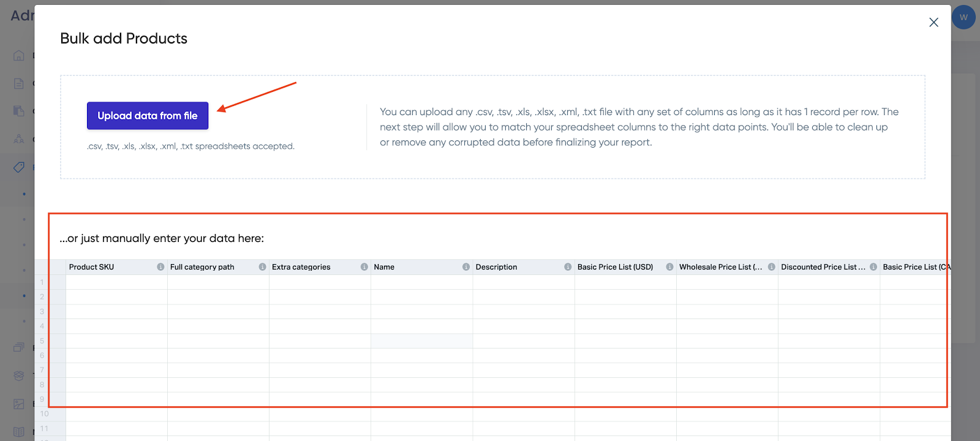Screen dimensions: 980x441
Task: Open chart image icon in background sidebar
Action: click(x=19, y=404)
